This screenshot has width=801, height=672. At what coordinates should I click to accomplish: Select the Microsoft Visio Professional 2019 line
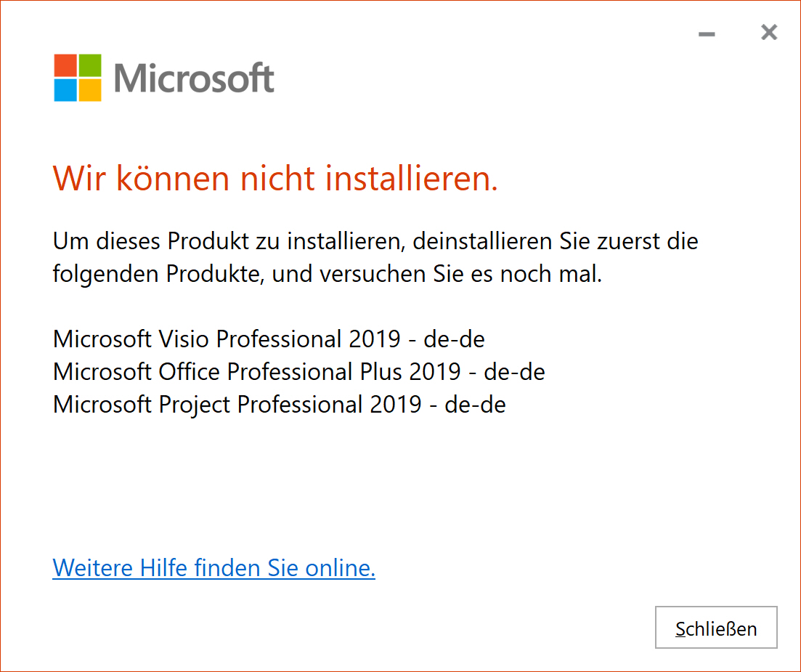click(x=269, y=339)
